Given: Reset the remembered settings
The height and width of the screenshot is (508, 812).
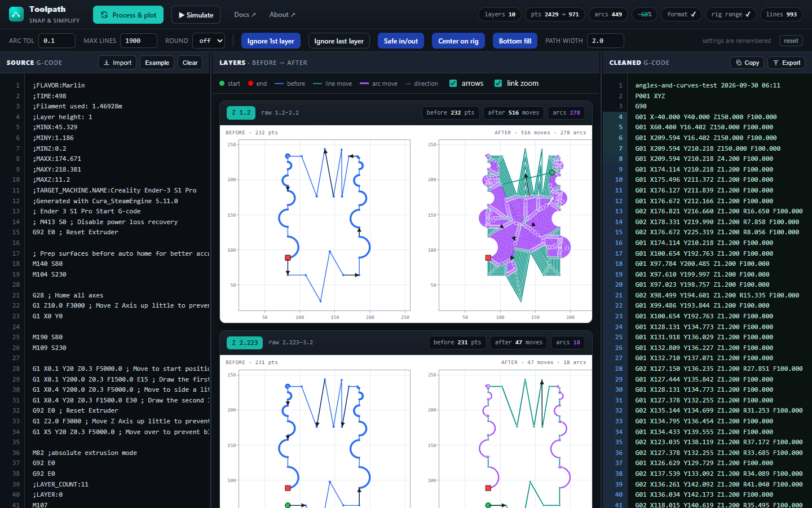Looking at the screenshot, I should pyautogui.click(x=791, y=41).
